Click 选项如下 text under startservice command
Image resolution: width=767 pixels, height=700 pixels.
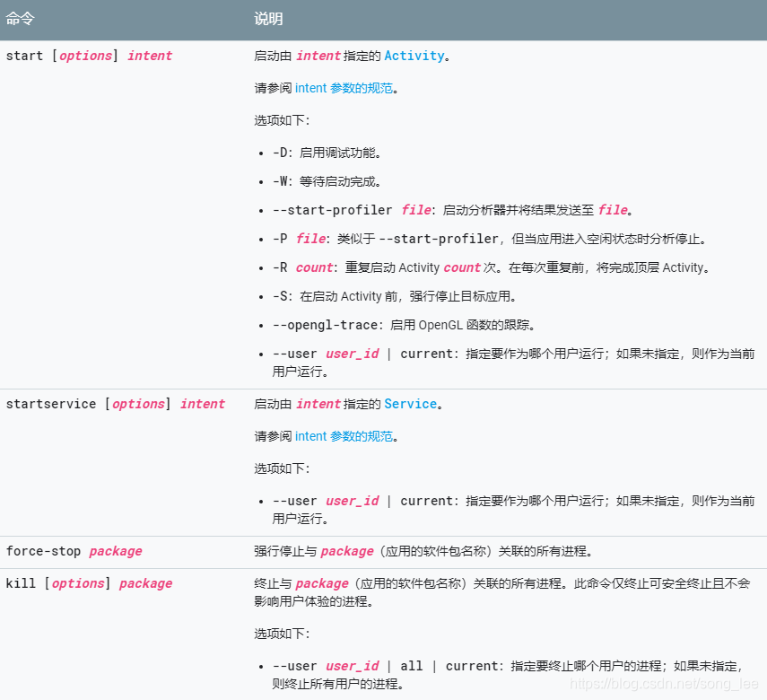pyautogui.click(x=282, y=468)
